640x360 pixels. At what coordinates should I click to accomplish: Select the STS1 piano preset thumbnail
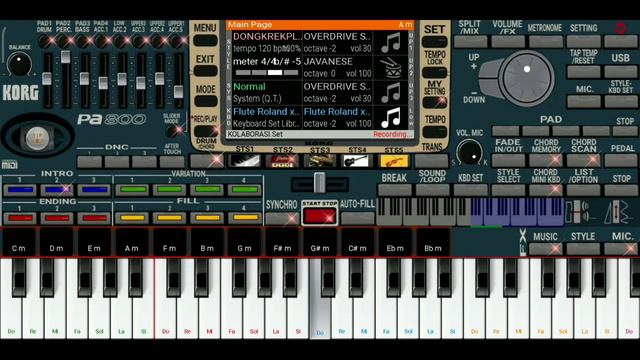(244, 161)
